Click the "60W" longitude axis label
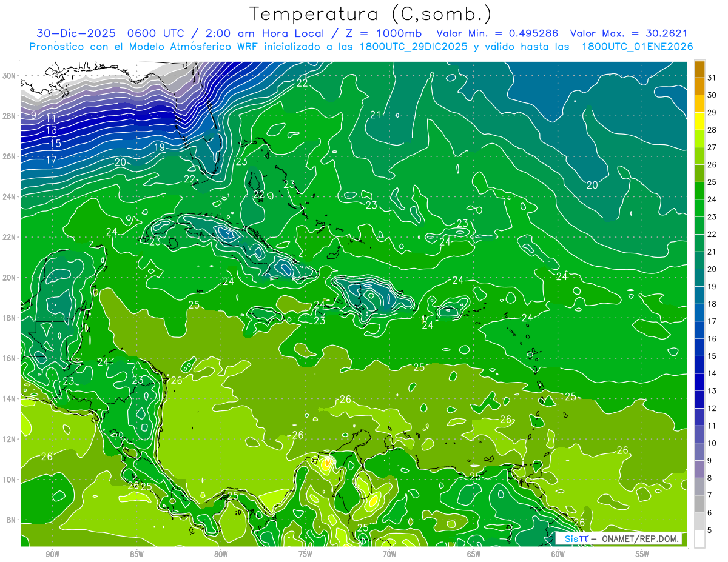The height and width of the screenshot is (562, 728). point(558,554)
